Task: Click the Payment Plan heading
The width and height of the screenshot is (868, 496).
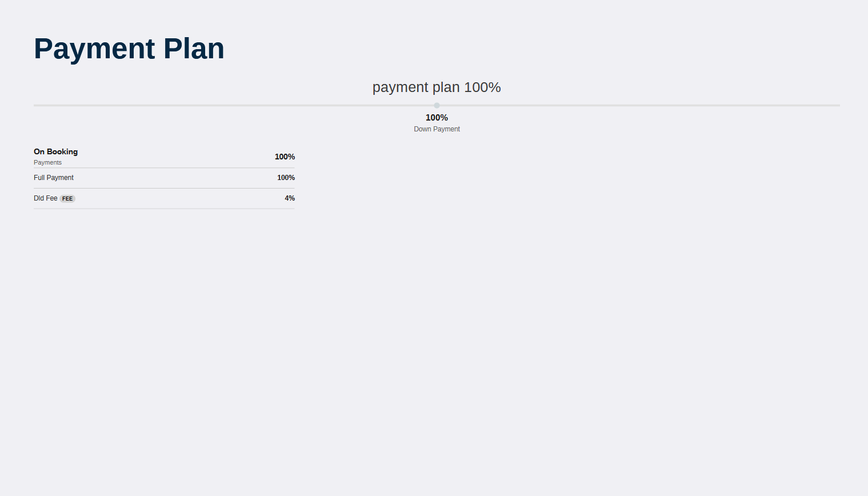Action: (129, 49)
